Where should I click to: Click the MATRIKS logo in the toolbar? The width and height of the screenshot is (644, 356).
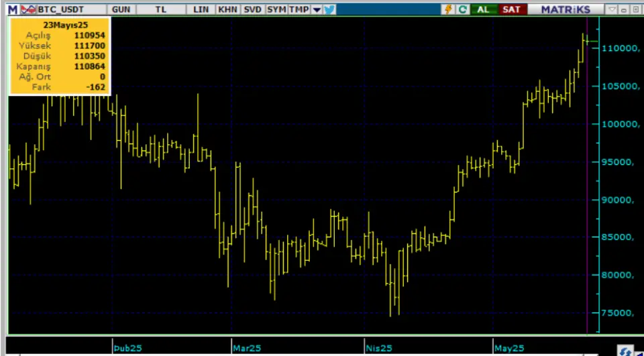[566, 9]
